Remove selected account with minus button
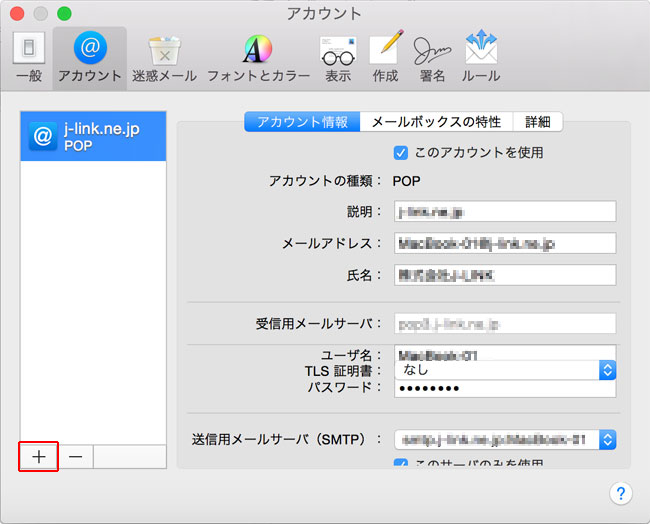The width and height of the screenshot is (650, 524). pyautogui.click(x=75, y=457)
